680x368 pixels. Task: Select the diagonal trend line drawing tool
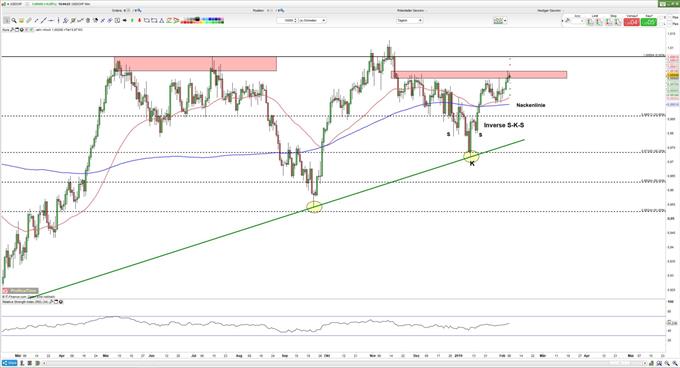[x=43, y=20]
